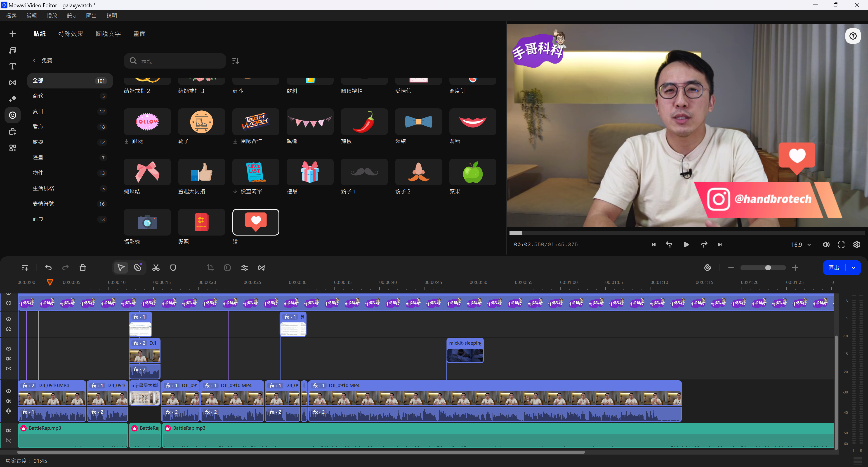The width and height of the screenshot is (868, 467).
Task: Add a marker with shield icon
Action: (x=173, y=268)
